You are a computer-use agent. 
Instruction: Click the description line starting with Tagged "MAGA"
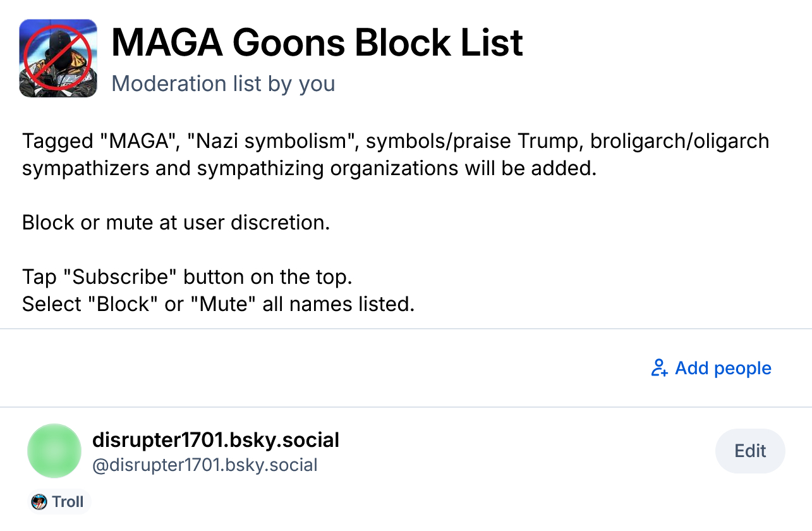(x=395, y=140)
